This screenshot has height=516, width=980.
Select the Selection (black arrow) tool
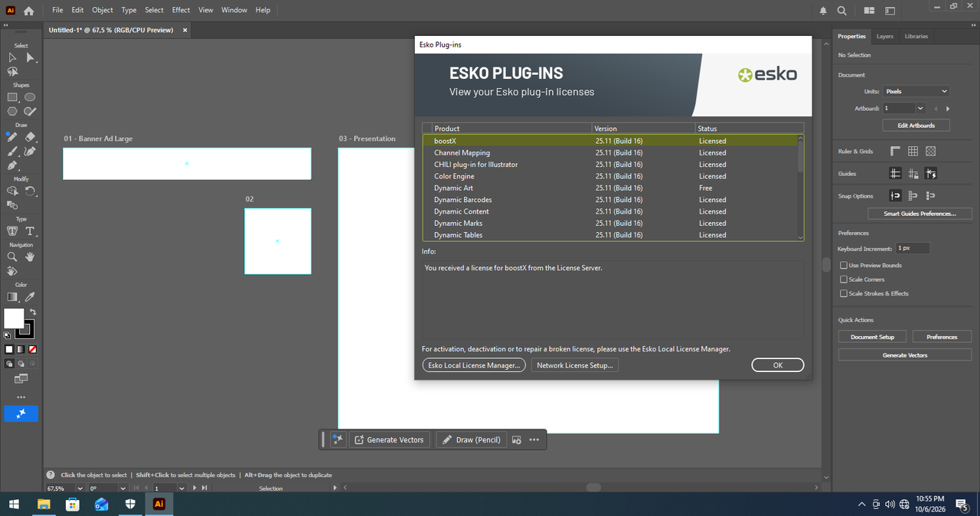12,57
